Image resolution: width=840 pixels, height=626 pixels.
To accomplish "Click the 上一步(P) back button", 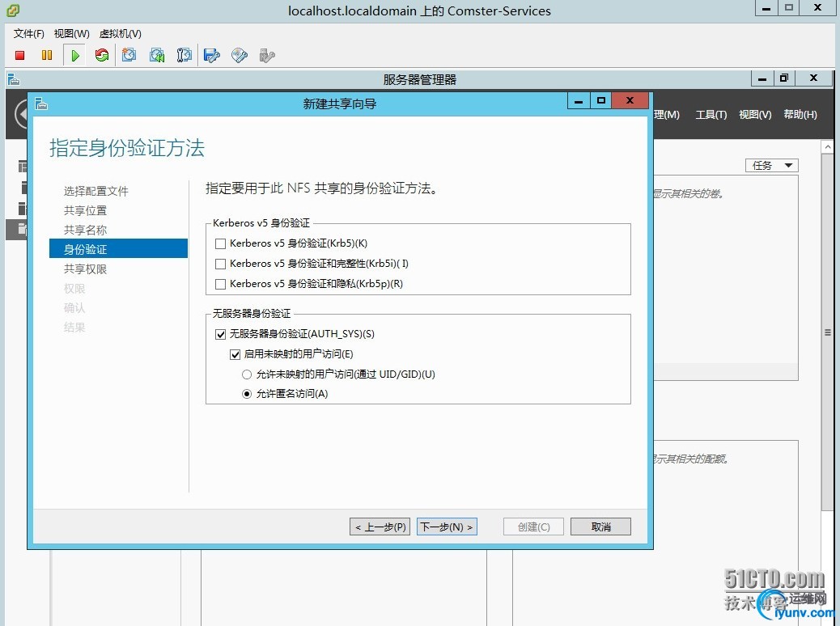I will click(x=380, y=527).
